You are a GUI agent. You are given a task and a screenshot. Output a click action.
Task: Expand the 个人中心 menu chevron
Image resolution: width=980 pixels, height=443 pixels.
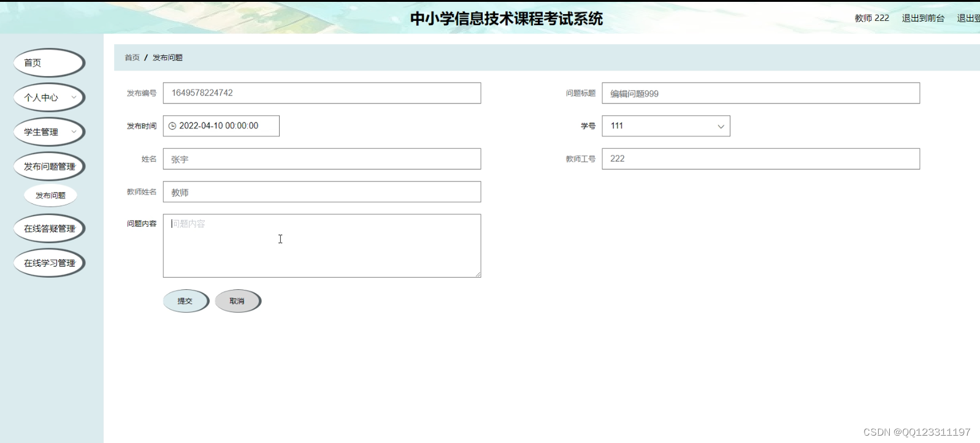tap(74, 97)
